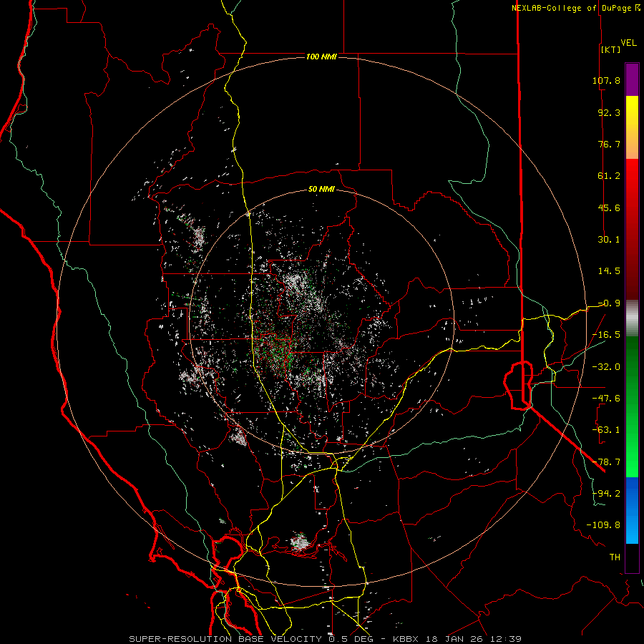This screenshot has height=644, width=644.
Task: Click the VEL legend title
Action: pyautogui.click(x=628, y=43)
